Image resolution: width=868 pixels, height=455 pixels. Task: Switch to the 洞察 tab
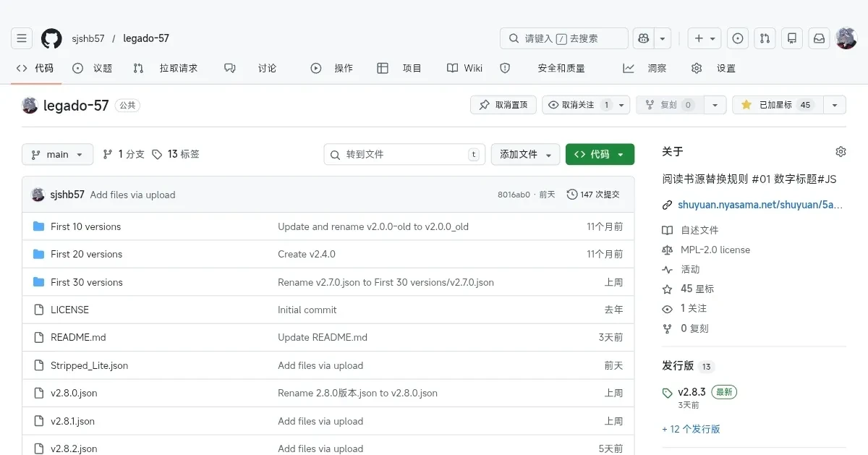[x=645, y=68]
